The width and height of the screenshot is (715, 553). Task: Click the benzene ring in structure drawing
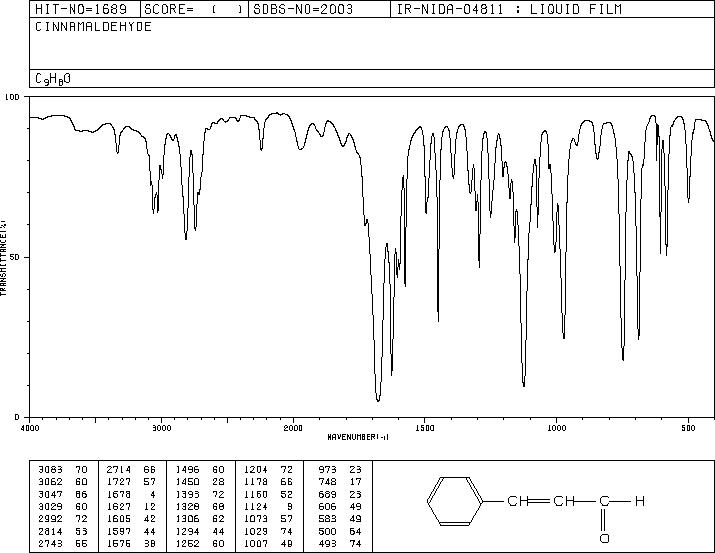click(455, 501)
